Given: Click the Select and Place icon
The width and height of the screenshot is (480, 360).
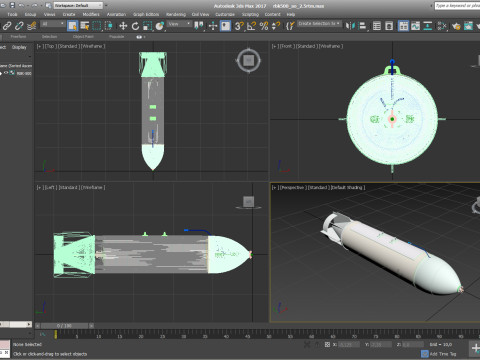Looking at the screenshot, I should [160, 26].
